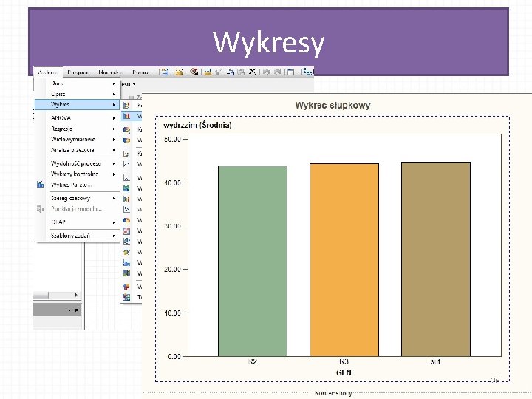This screenshot has width=532, height=399.
Task: Click the toolbar icon between Open and Save
Action: [x=194, y=72]
